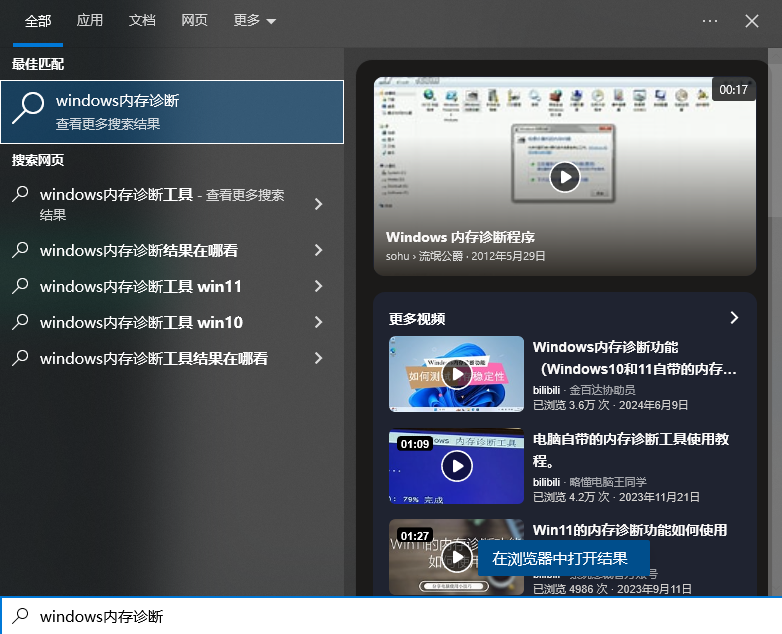Open title 电脑自带的内存诊断工具使用教程
782x634 pixels.
coord(631,450)
